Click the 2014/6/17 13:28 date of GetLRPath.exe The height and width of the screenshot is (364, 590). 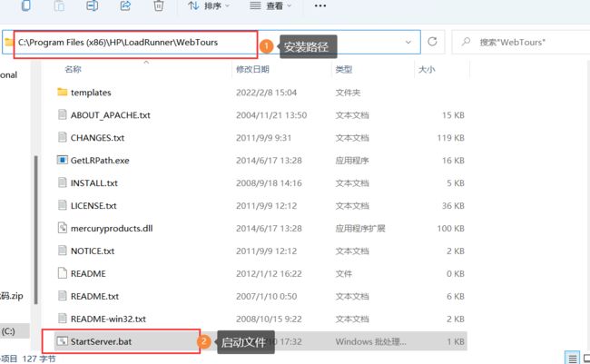tap(269, 161)
